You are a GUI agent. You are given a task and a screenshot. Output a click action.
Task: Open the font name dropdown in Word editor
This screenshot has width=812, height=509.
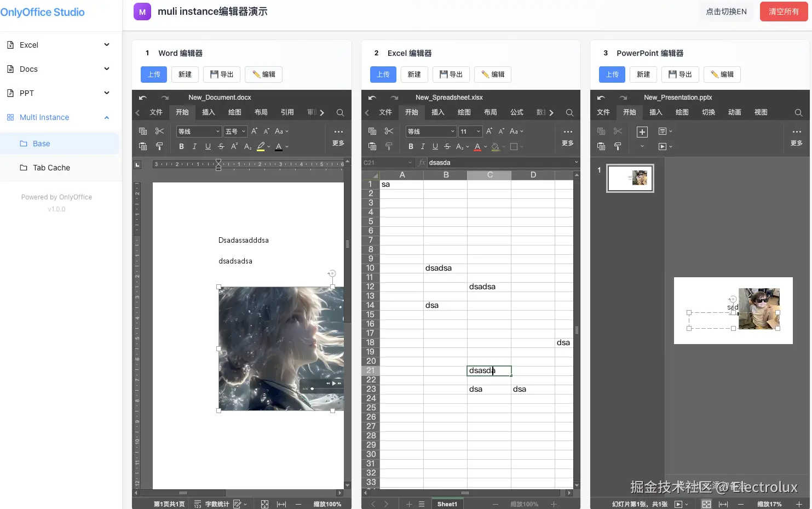[x=199, y=131]
